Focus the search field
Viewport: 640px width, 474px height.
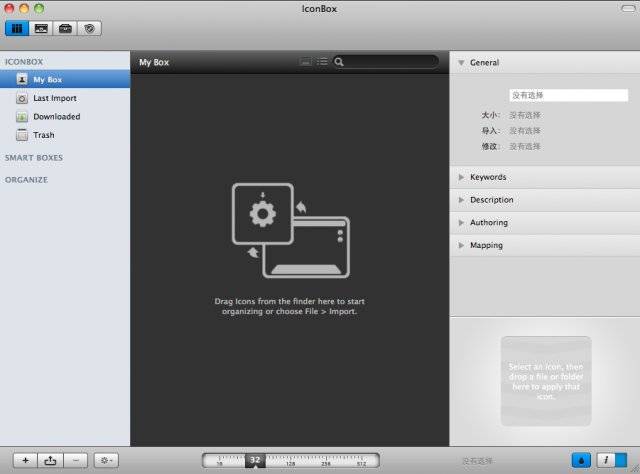386,62
